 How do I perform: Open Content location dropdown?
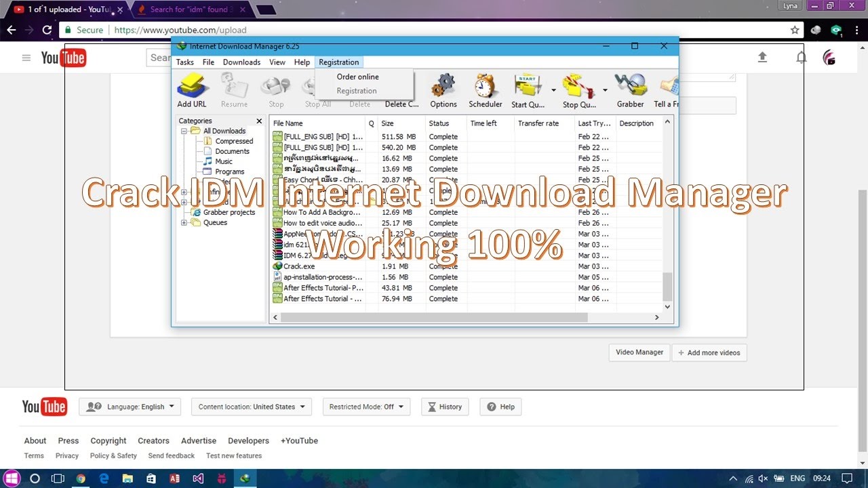(251, 407)
